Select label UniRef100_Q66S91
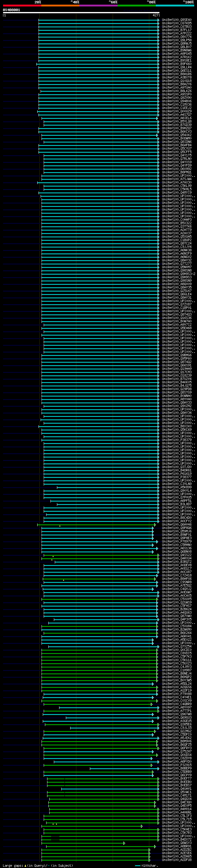The width and height of the screenshot is (197, 868). coord(177,365)
